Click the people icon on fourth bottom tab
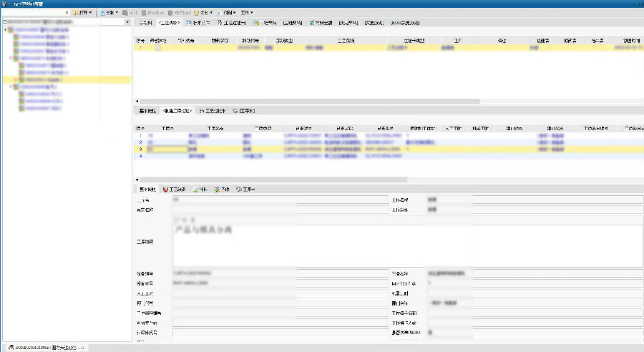The width and height of the screenshot is (644, 352). click(x=216, y=189)
